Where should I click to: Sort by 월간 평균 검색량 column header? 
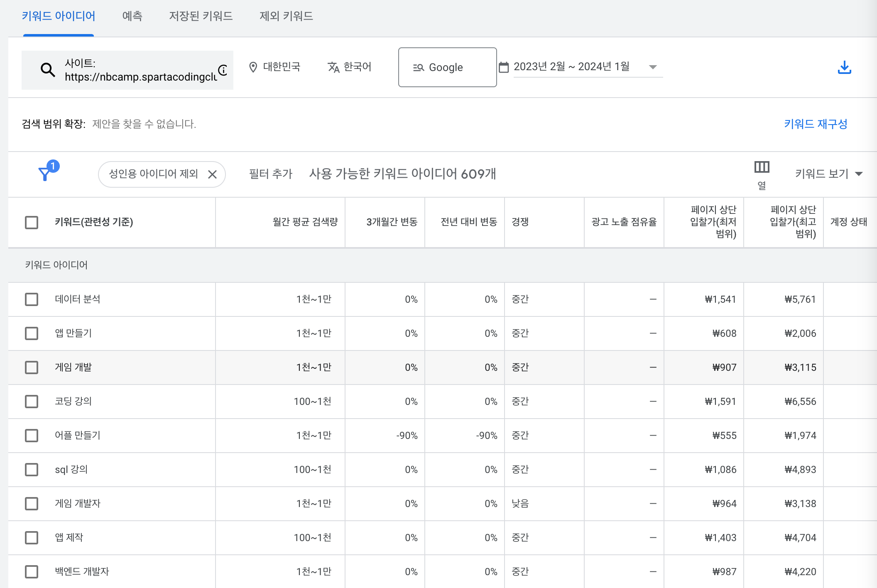pyautogui.click(x=305, y=222)
